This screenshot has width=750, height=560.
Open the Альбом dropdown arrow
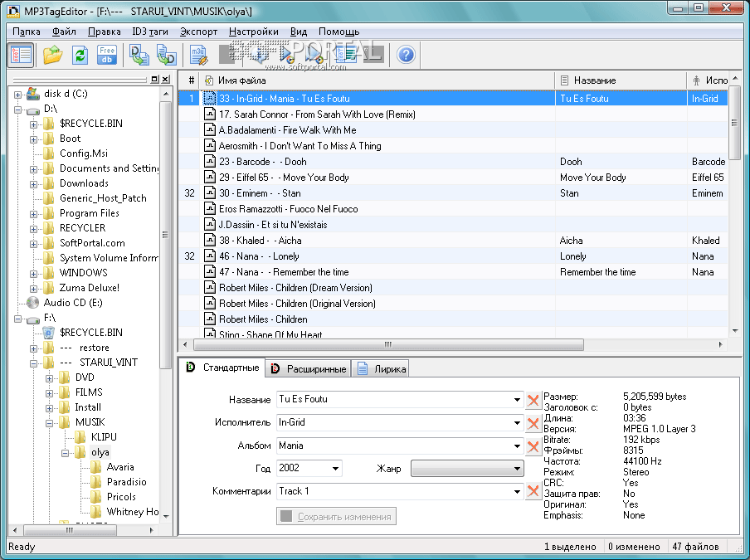(x=517, y=446)
